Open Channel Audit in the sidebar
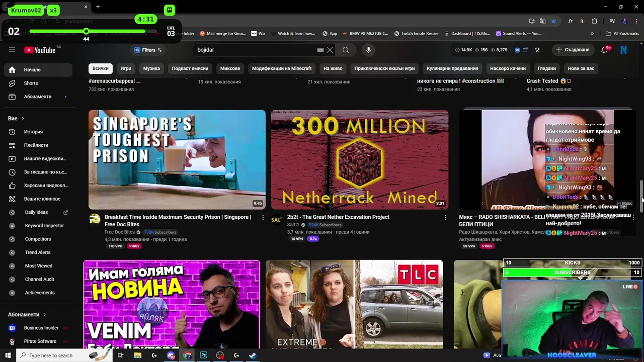 point(38,280)
